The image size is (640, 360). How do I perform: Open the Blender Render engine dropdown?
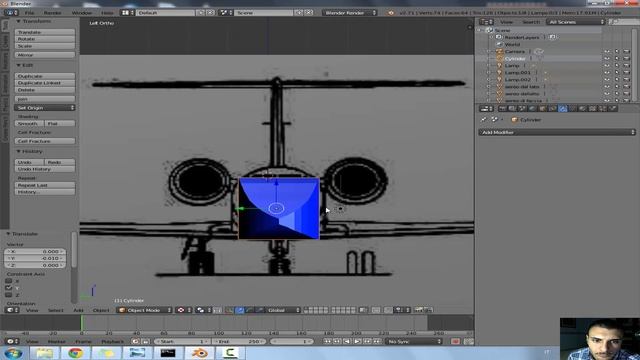[350, 13]
